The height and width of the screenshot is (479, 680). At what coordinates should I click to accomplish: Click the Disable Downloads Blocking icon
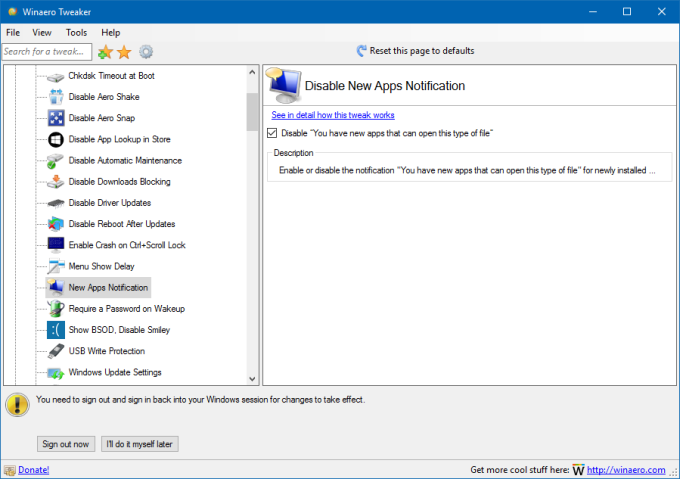coord(56,182)
